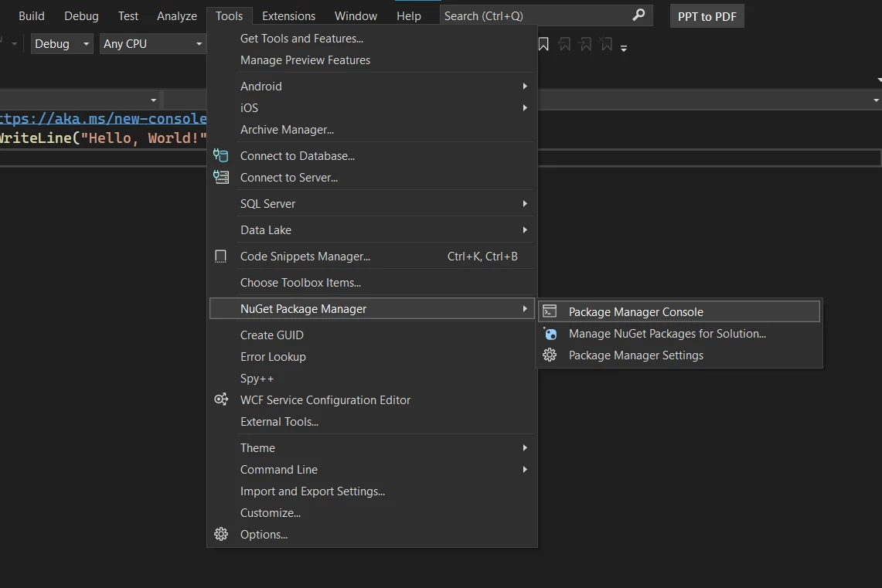Click the Manage NuGet Packages for Solution icon
Screen dimensions: 882x588
(x=550, y=334)
